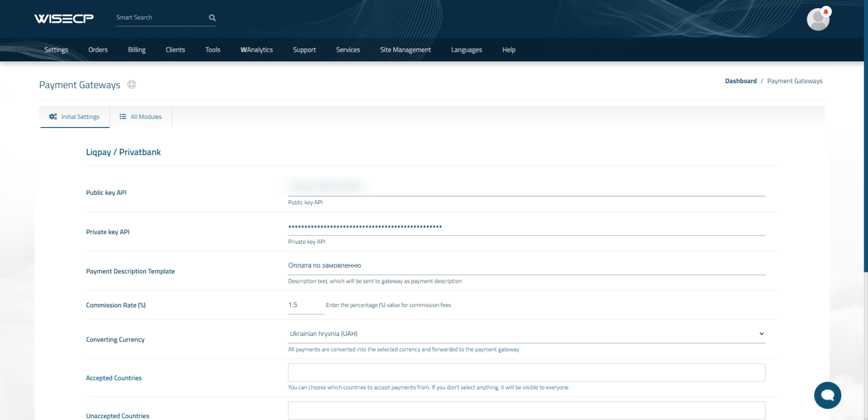Screen dimensions: 868x420
Task: Open the live chat bubble
Action: point(827,395)
